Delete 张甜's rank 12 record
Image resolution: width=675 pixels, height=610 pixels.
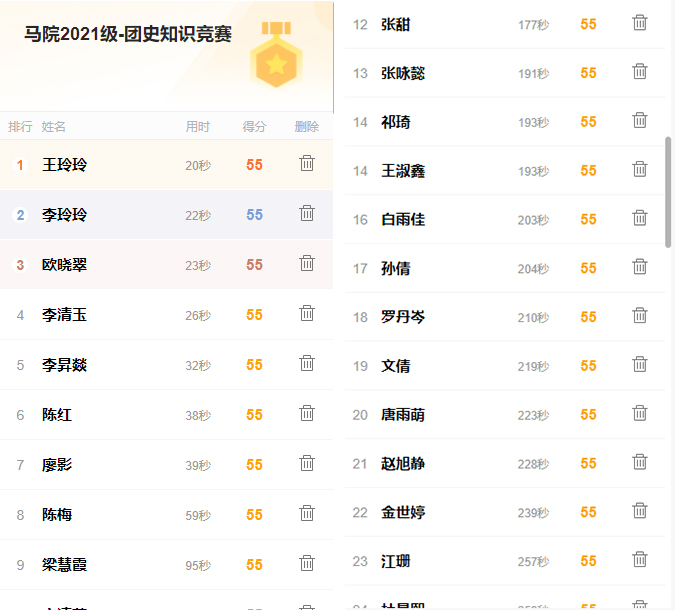pos(640,22)
